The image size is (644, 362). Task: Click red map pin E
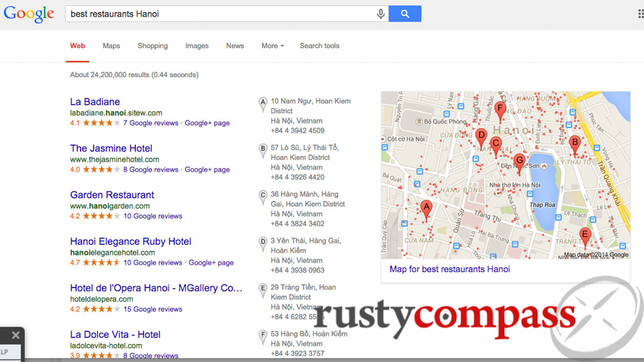click(585, 239)
